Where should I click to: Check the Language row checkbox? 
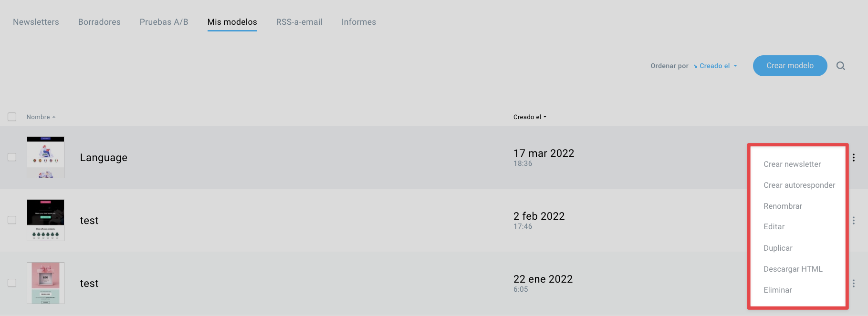coord(12,157)
